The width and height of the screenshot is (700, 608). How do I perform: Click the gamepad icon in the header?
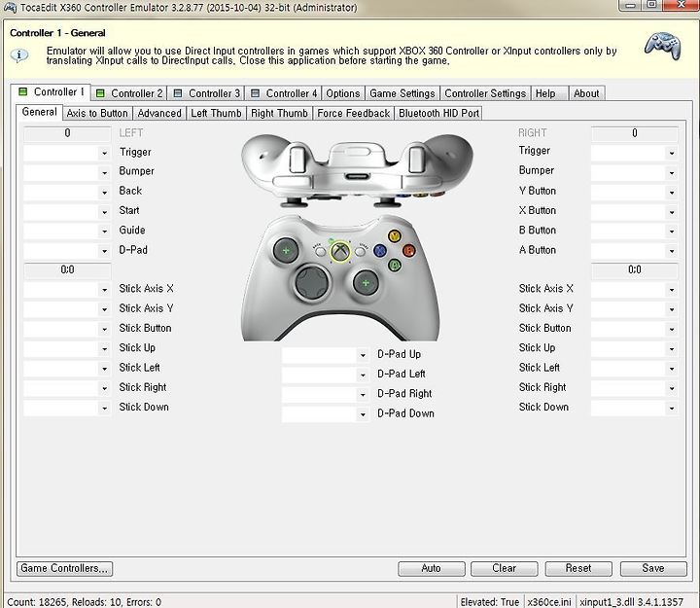point(663,45)
